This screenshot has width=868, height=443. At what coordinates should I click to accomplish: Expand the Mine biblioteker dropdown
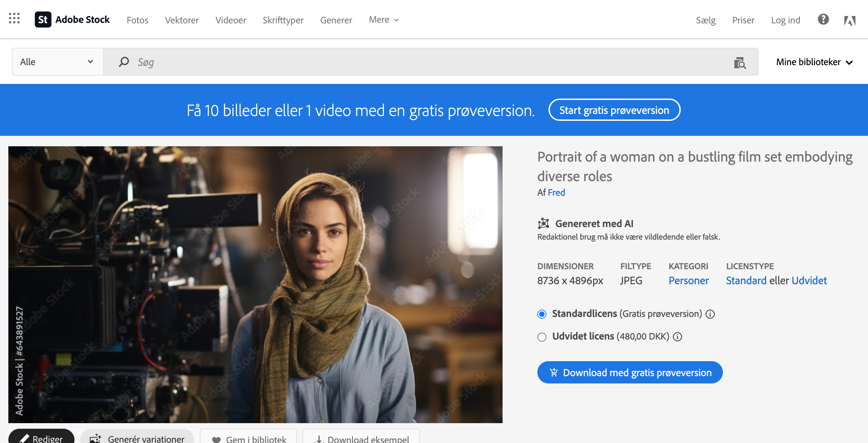tap(814, 62)
